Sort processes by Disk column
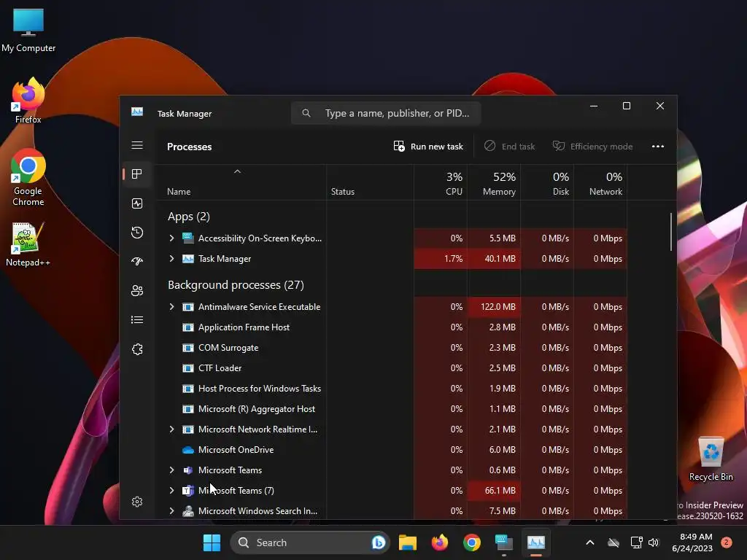 (547, 183)
